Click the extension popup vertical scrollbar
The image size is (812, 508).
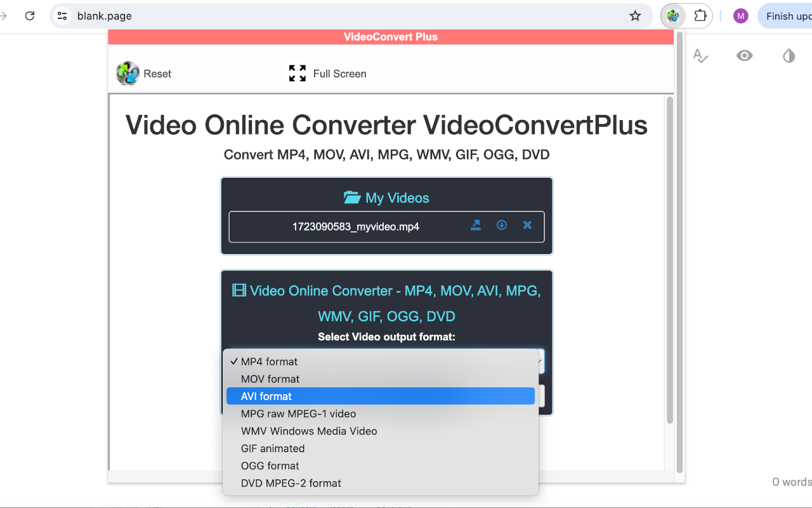[x=679, y=252]
